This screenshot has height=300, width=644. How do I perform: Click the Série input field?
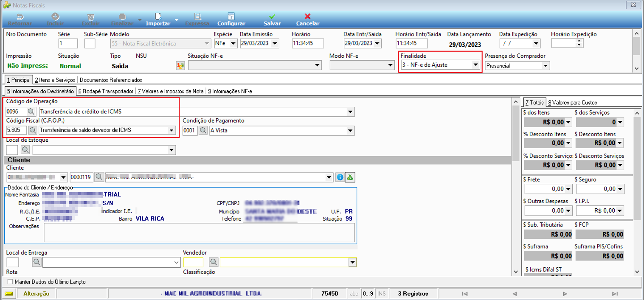pos(68,43)
